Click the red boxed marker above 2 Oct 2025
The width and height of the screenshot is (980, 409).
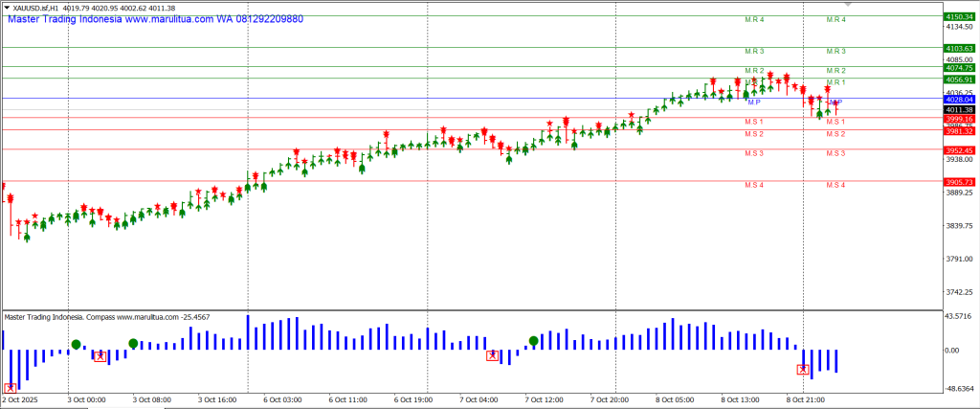point(11,388)
